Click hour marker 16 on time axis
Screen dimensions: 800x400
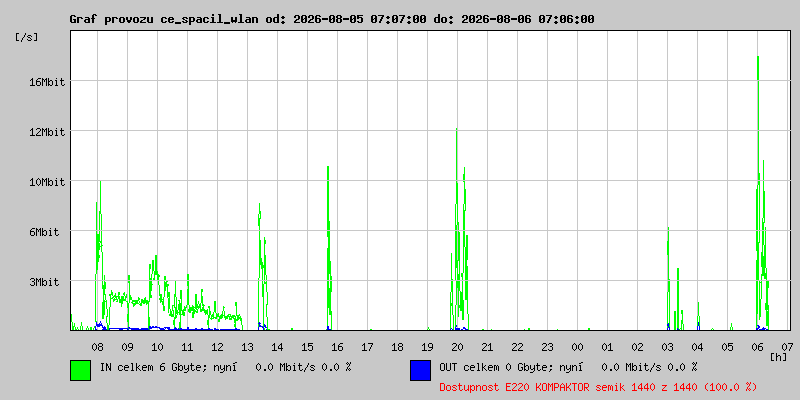(x=337, y=347)
